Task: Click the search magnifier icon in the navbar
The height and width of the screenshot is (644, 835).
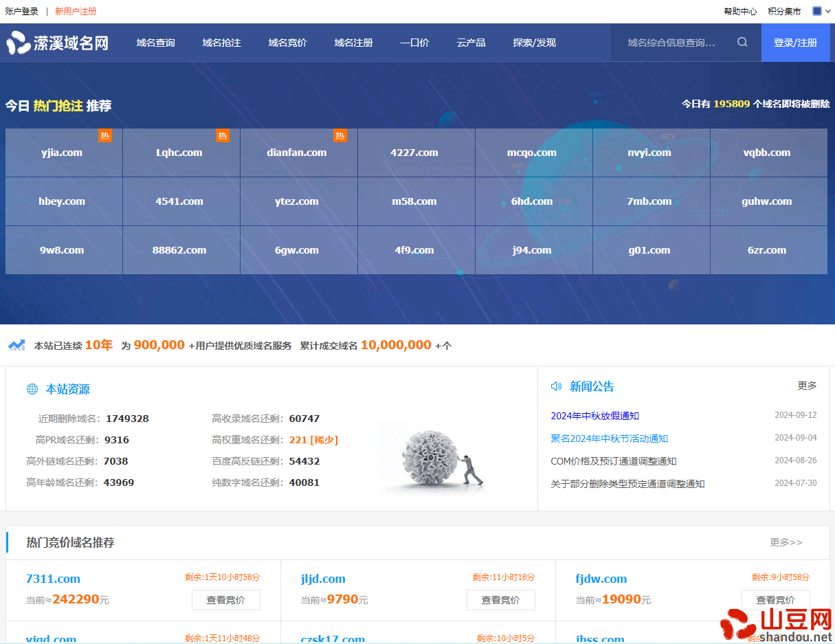Action: (741, 42)
